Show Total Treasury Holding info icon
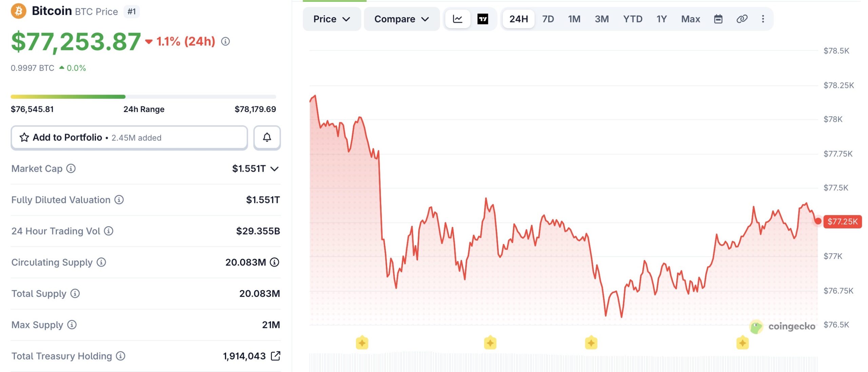 click(x=121, y=356)
